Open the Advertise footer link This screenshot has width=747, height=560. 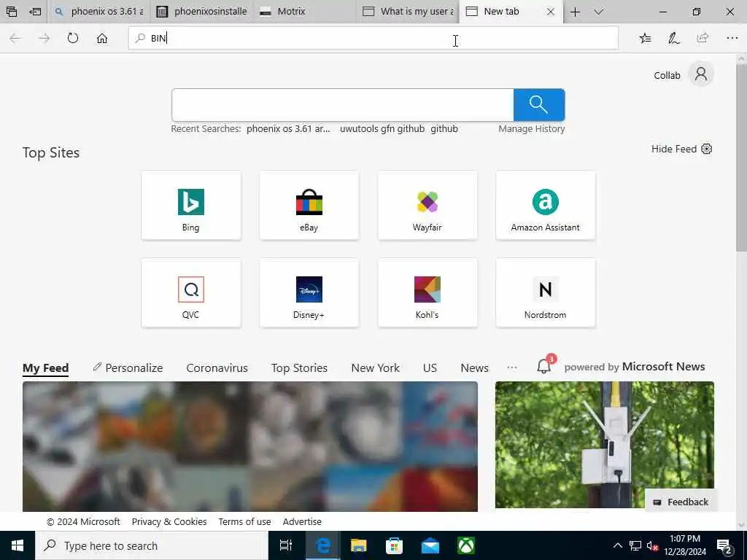302,522
